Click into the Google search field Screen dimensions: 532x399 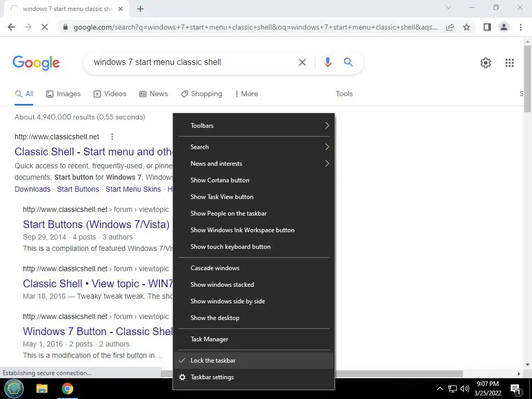(190, 62)
